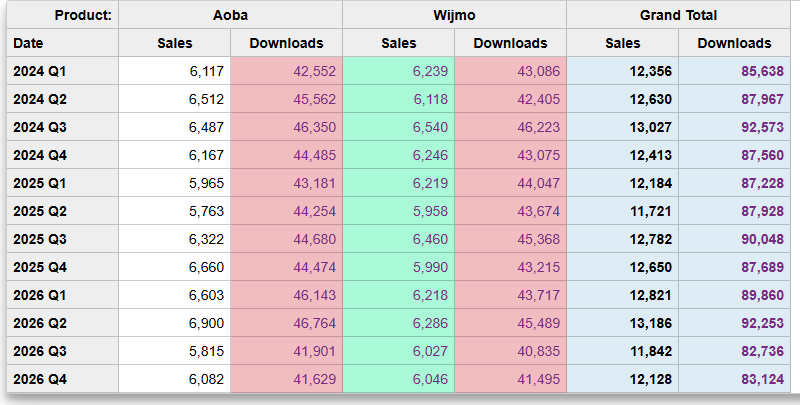800x405 pixels.
Task: Click the Downloads header under Wijmo
Action: point(511,43)
